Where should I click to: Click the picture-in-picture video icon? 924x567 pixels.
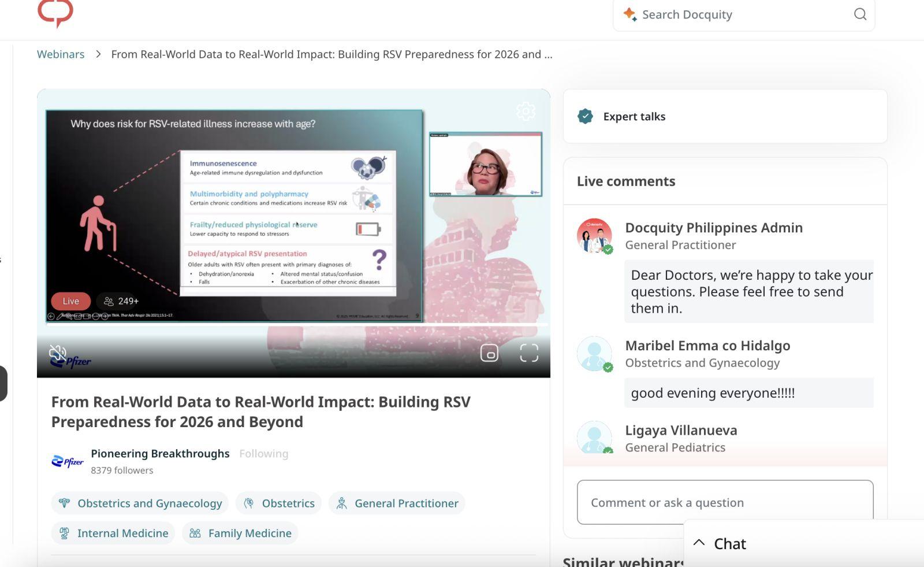click(x=489, y=353)
